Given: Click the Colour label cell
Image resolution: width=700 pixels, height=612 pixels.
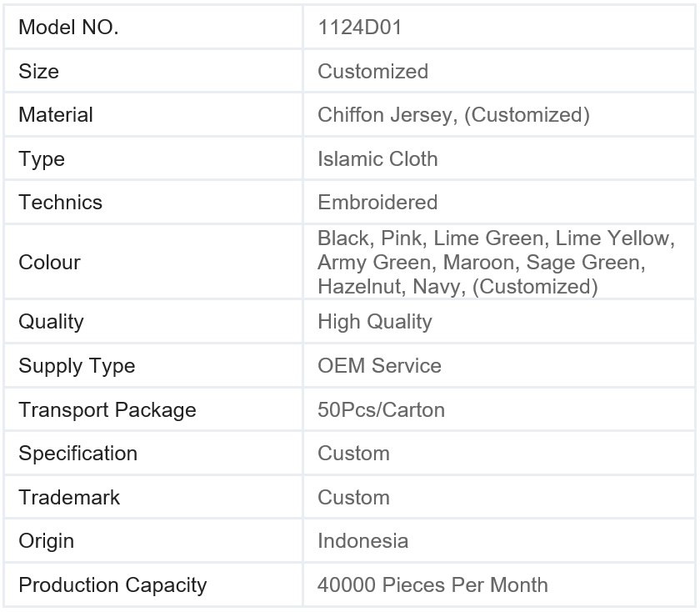Looking at the screenshot, I should (x=50, y=263).
